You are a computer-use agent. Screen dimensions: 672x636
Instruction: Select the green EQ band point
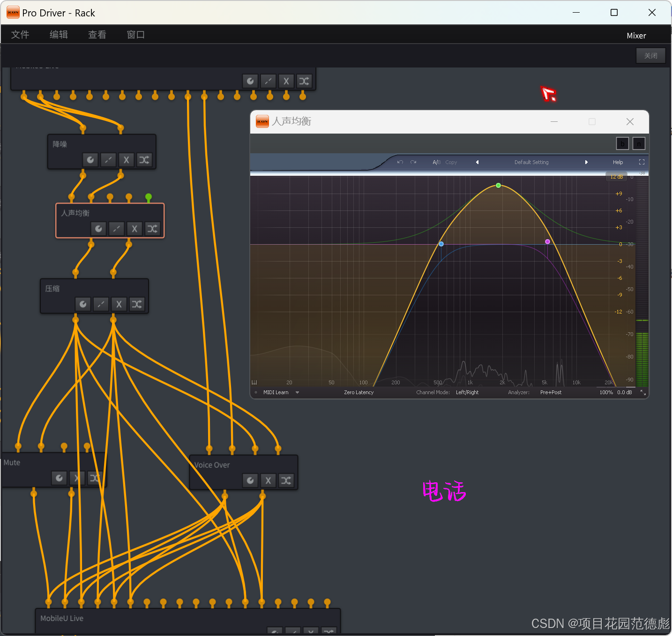click(x=498, y=186)
